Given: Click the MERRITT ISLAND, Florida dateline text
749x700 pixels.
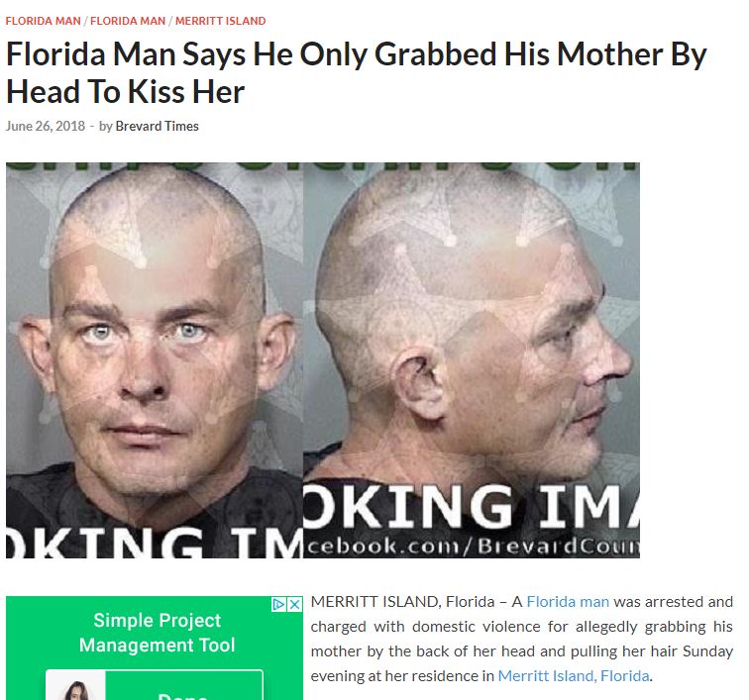Looking at the screenshot, I should (402, 602).
